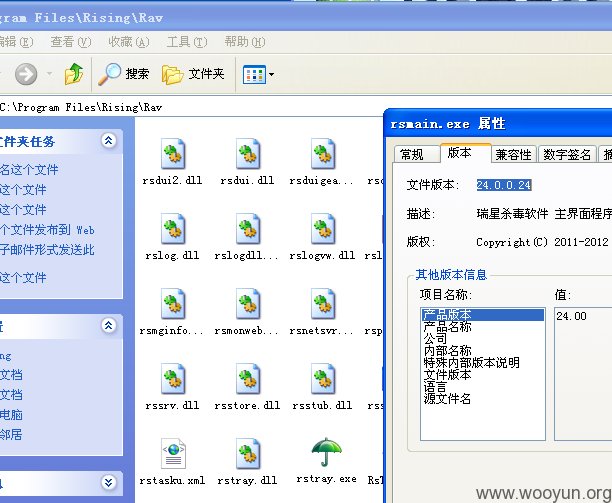
Task: Click the Forward navigation arrow
Action: point(26,74)
